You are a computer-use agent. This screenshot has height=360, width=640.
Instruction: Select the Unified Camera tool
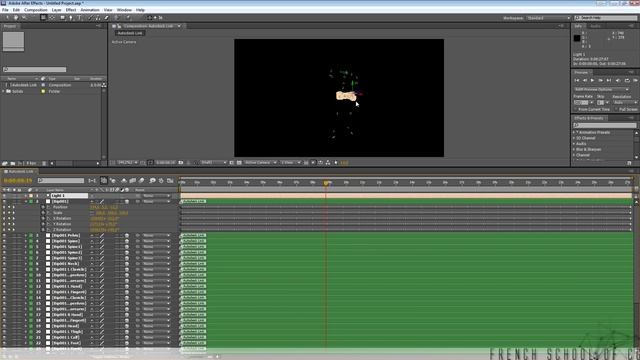click(43, 18)
